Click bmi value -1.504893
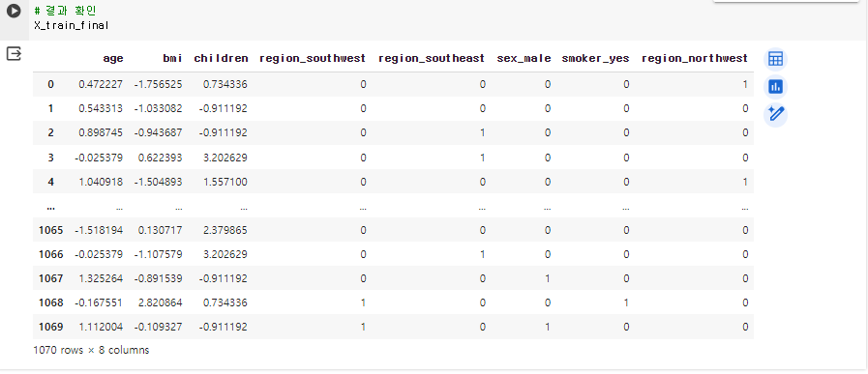Image resolution: width=868 pixels, height=374 pixels. [159, 182]
